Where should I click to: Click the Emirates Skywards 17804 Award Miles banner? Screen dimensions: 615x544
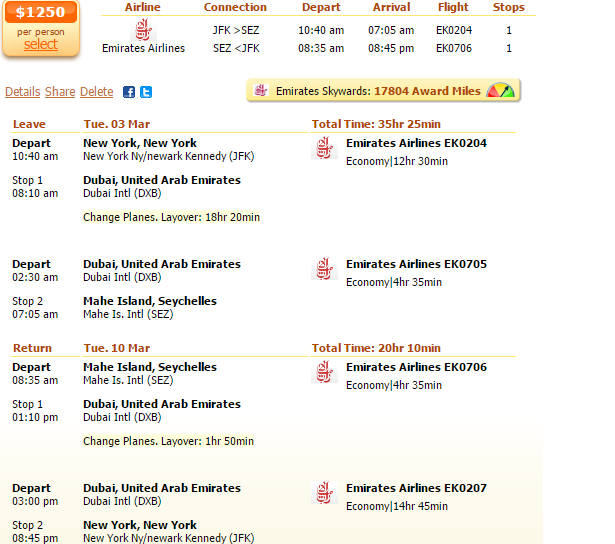[383, 91]
